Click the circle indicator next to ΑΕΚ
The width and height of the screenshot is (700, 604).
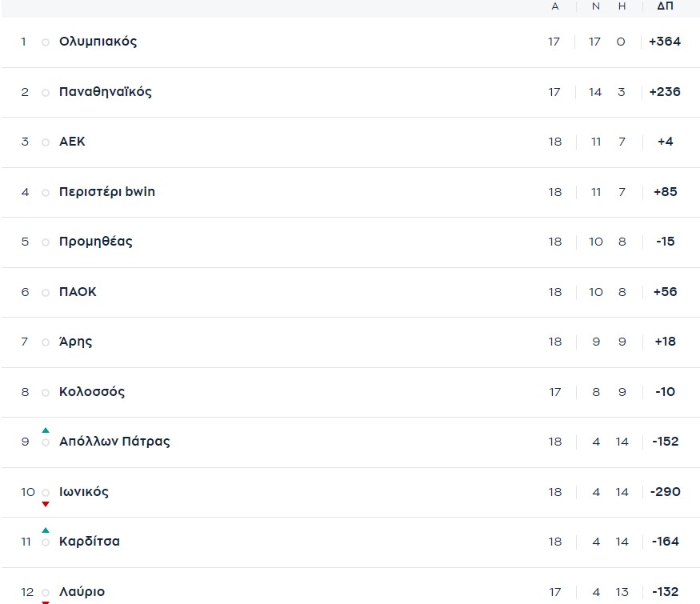tap(46, 142)
